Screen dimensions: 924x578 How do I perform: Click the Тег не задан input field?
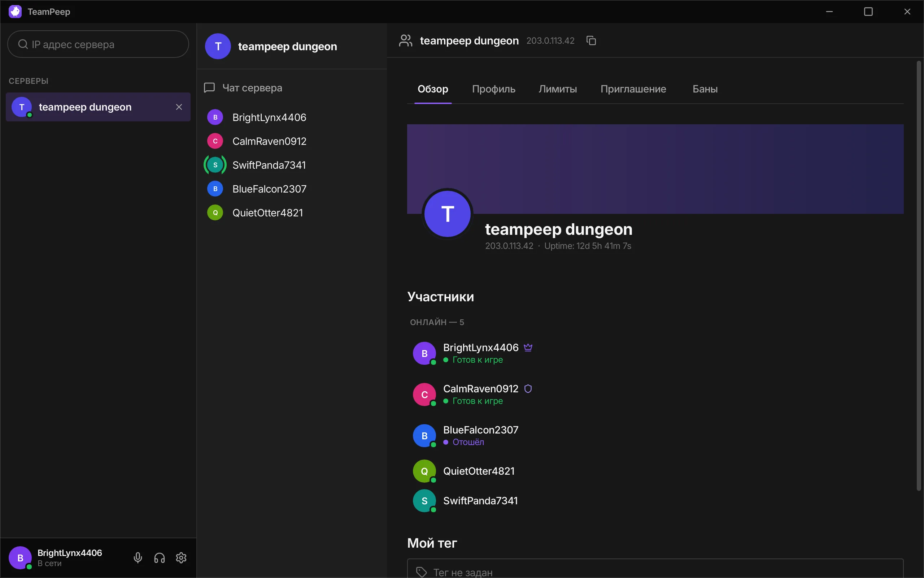click(x=655, y=569)
